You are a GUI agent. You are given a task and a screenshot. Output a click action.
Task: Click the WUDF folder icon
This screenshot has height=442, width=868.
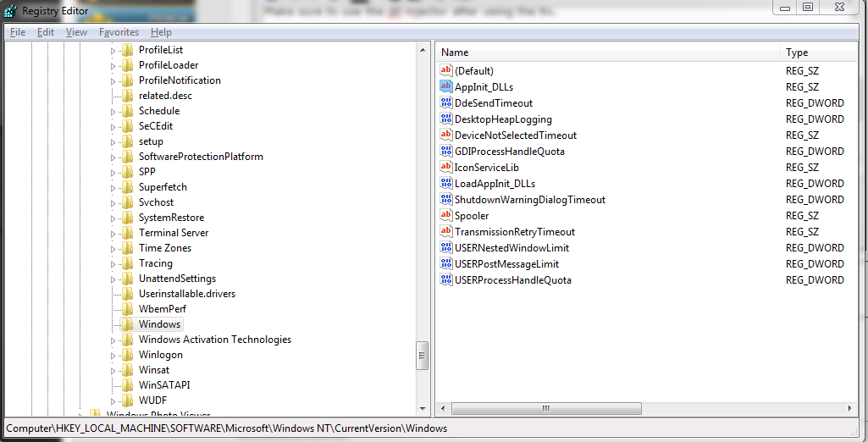coord(127,401)
